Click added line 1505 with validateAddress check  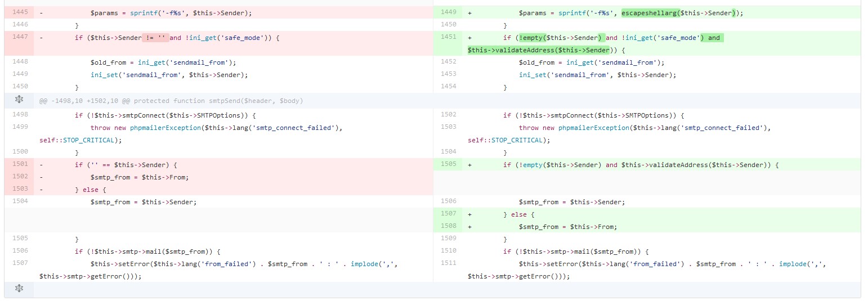(641, 165)
